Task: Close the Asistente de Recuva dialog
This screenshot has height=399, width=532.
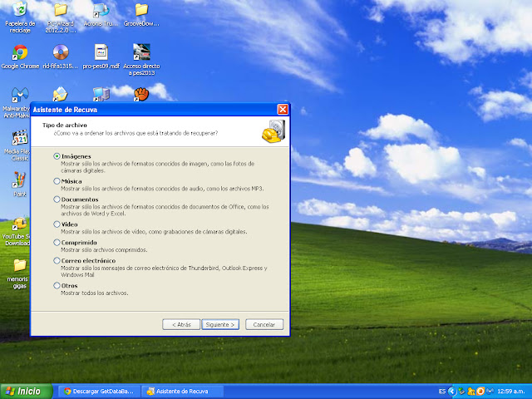Action: click(283, 109)
